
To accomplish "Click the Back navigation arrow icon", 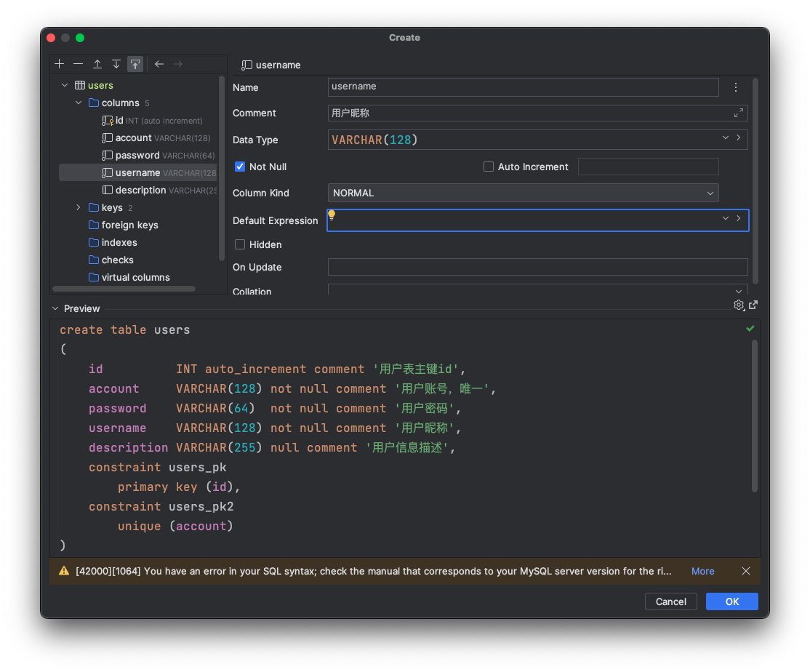I will (x=159, y=64).
